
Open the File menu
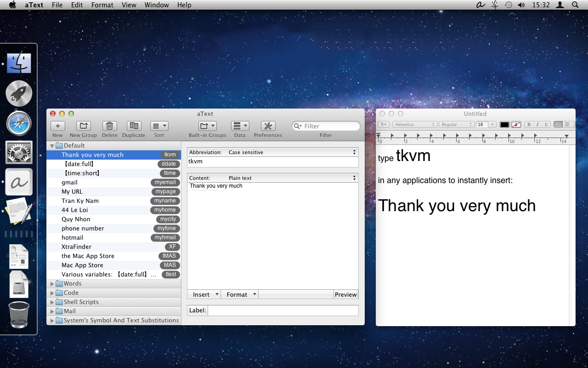57,5
